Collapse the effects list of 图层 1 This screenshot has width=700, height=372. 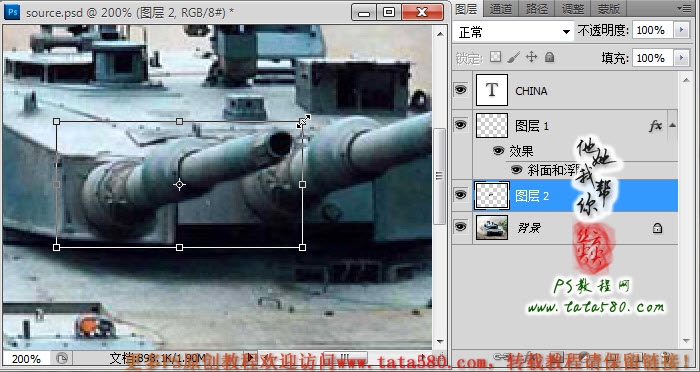click(672, 125)
